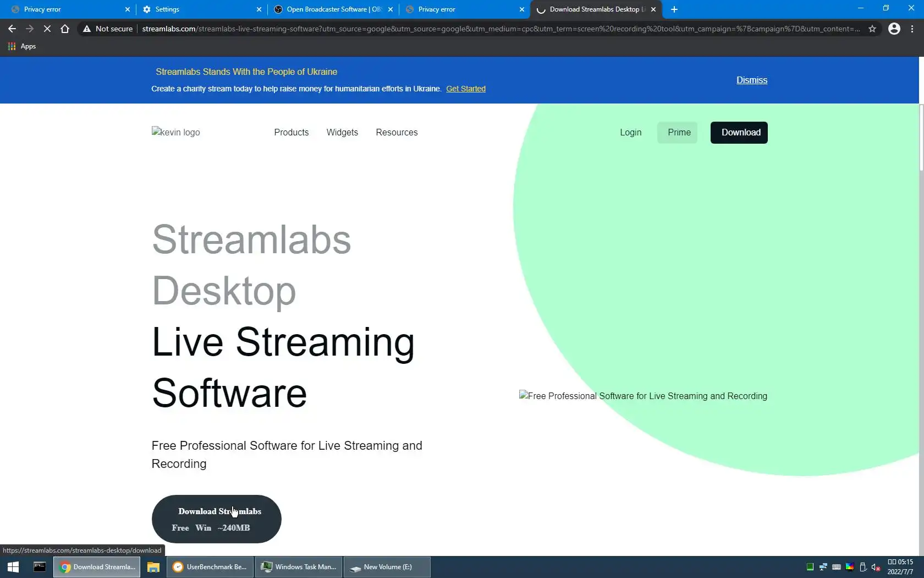Open the Chrome profile menu
Image resolution: width=924 pixels, height=578 pixels.
click(894, 29)
